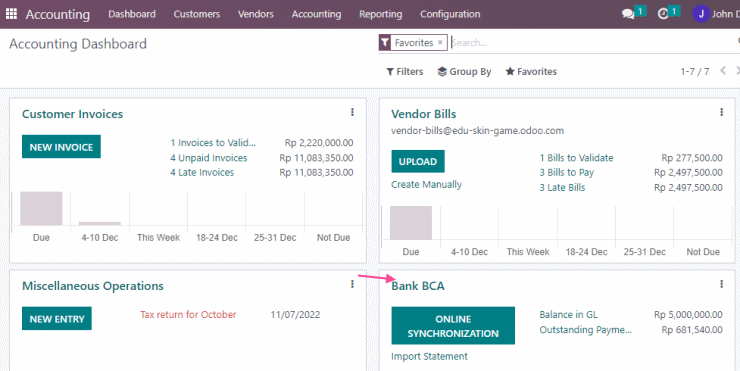Open the conversations chat icon
740x371 pixels.
628,14
